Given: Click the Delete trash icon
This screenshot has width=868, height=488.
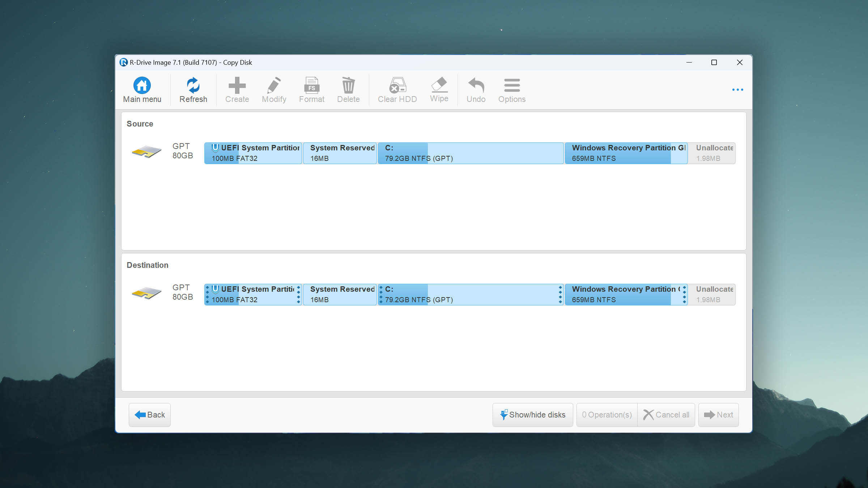Looking at the screenshot, I should click(348, 86).
